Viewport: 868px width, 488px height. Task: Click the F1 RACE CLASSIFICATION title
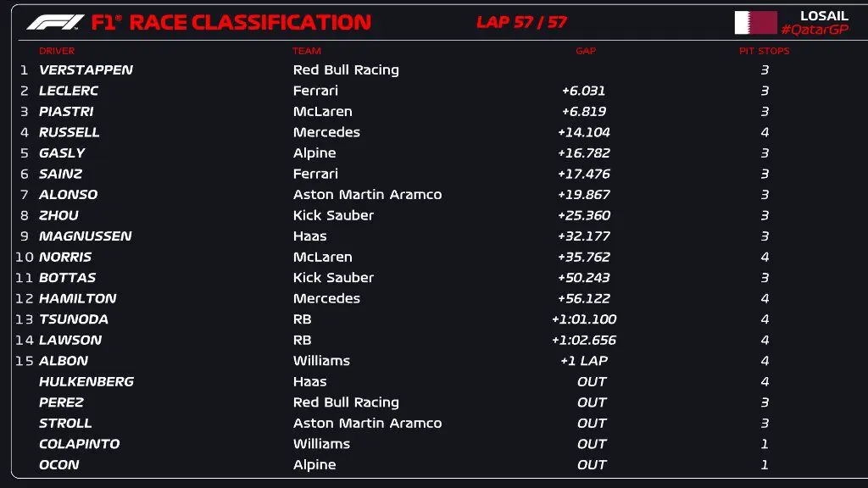pyautogui.click(x=231, y=22)
